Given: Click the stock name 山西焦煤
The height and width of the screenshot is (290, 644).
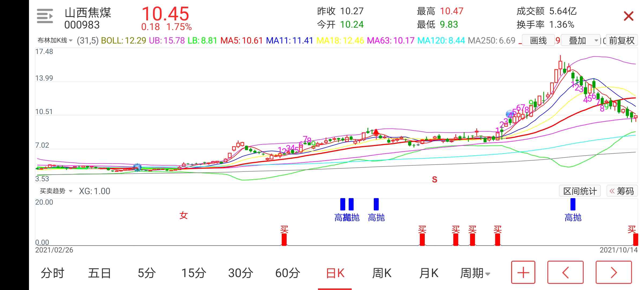Looking at the screenshot, I should [88, 13].
